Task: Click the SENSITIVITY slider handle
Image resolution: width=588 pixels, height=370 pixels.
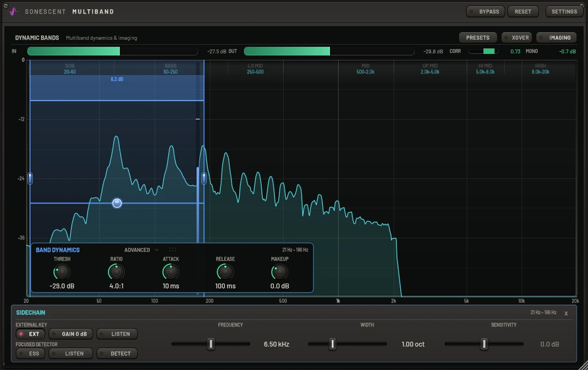Action: click(484, 344)
